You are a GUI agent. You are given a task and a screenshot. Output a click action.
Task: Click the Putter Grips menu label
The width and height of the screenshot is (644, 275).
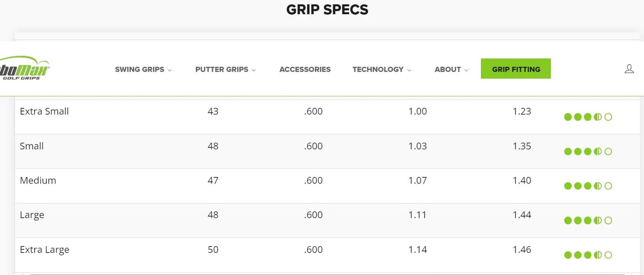222,70
